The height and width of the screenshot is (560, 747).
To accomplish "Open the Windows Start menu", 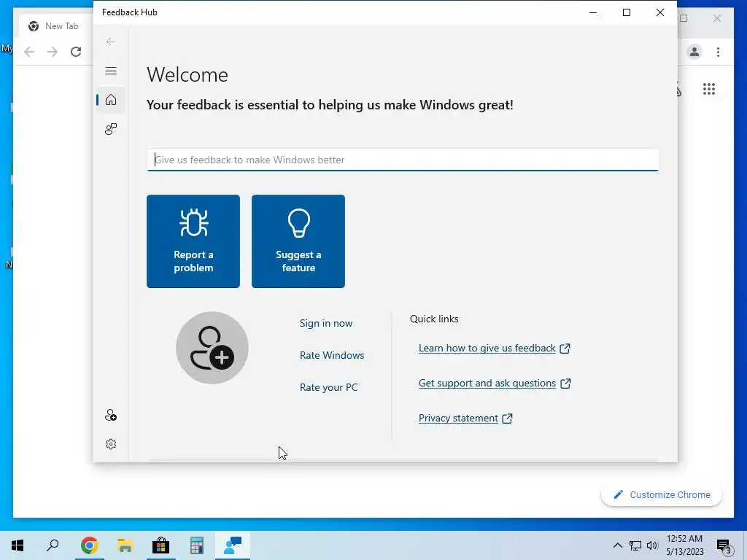I will tap(18, 545).
